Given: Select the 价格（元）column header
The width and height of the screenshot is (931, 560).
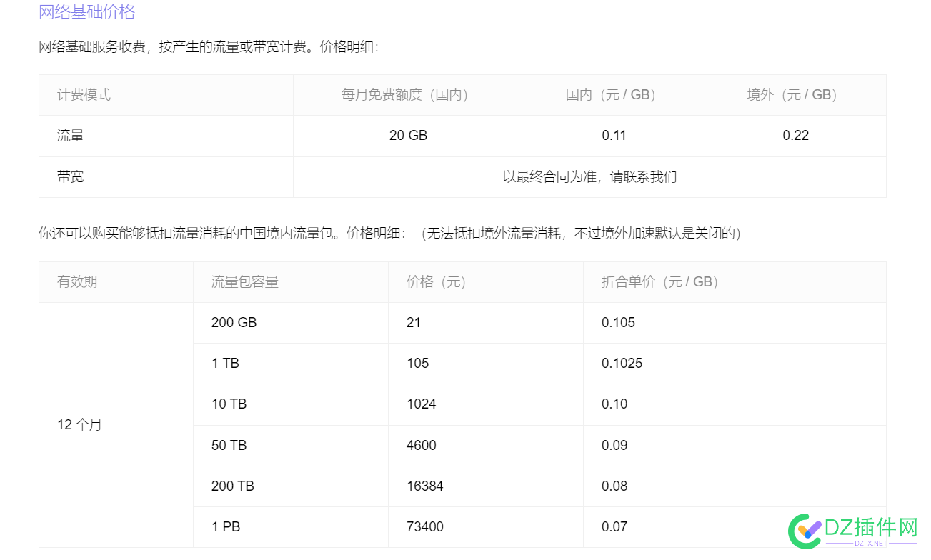Looking at the screenshot, I should coord(486,282).
